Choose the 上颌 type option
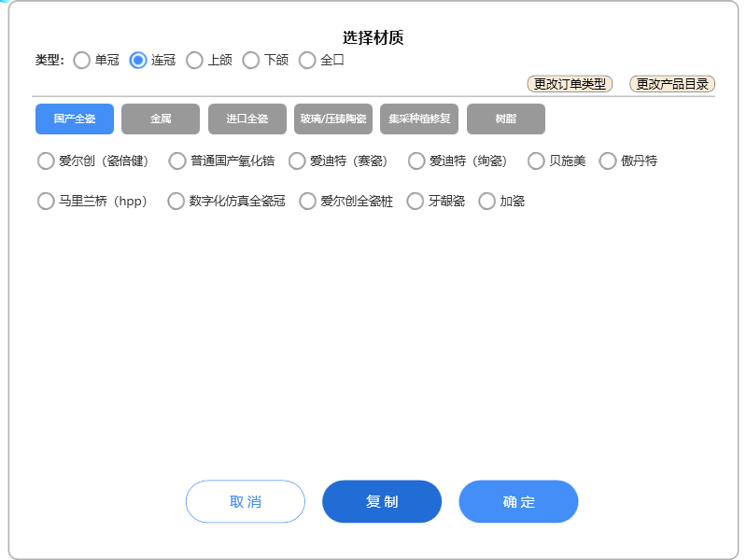This screenshot has height=560, width=747. click(x=194, y=61)
